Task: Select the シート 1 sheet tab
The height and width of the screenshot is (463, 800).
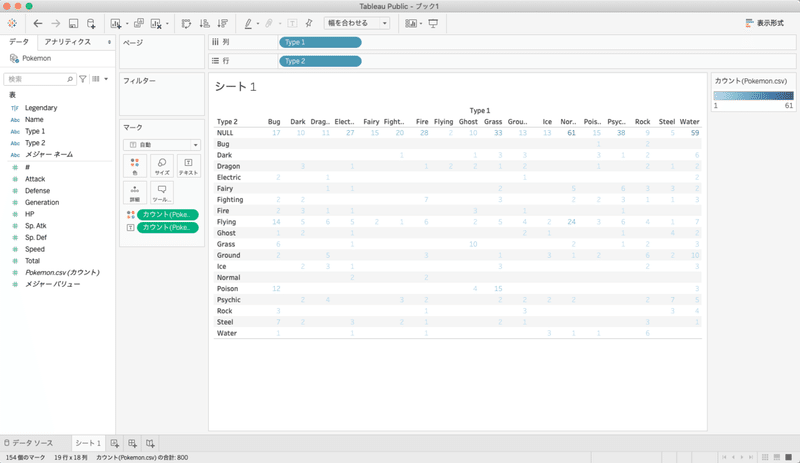Action: [x=88, y=443]
